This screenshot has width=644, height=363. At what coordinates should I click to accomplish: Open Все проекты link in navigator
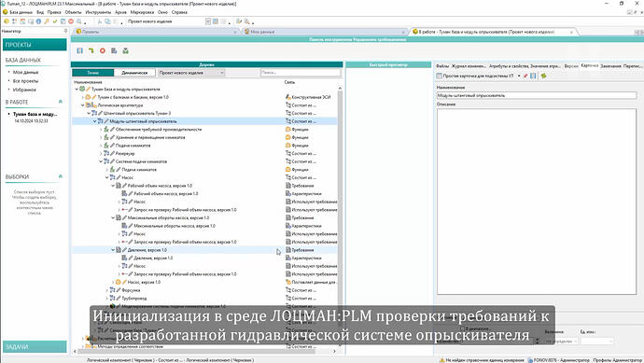pyautogui.click(x=25, y=81)
